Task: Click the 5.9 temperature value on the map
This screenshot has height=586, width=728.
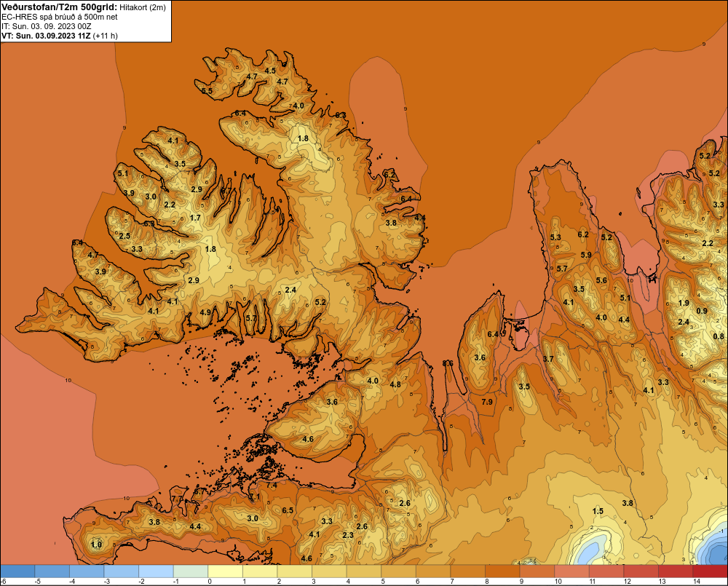Action: point(586,255)
